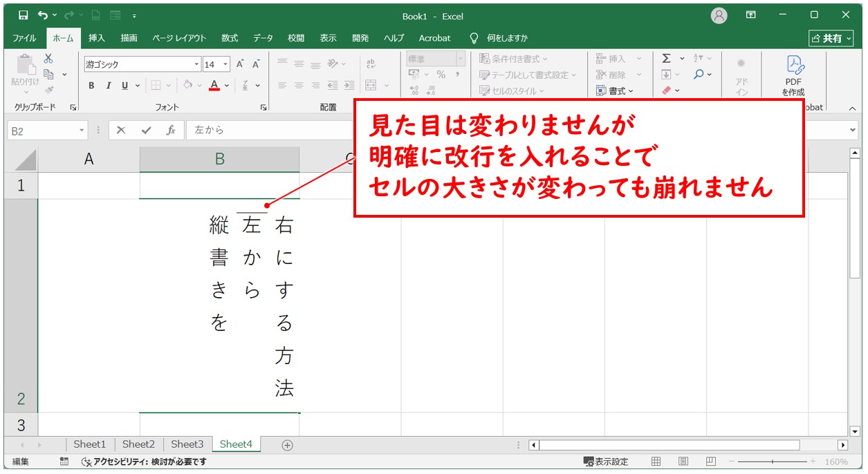The width and height of the screenshot is (868, 474).
Task: Click the Clear eraser icon
Action: 666,91
